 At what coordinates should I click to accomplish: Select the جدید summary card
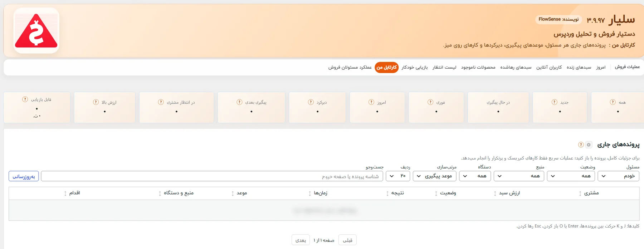(560, 107)
